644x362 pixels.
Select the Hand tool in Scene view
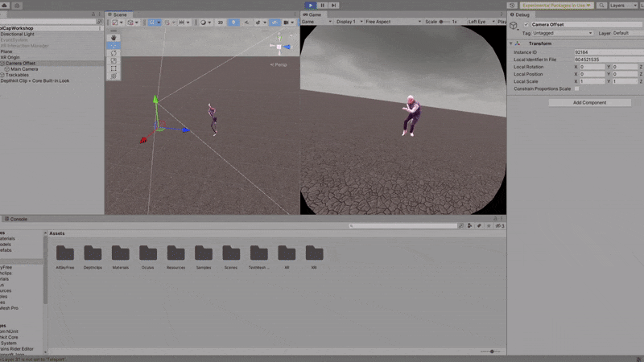click(114, 37)
